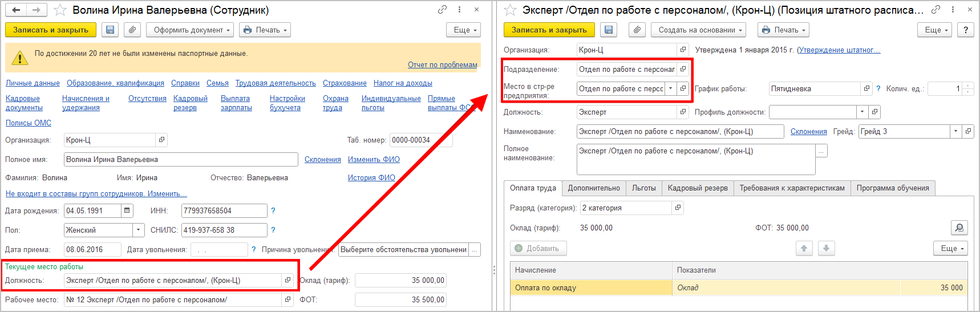
Task: Add employee card to favorites star
Action: click(x=60, y=10)
